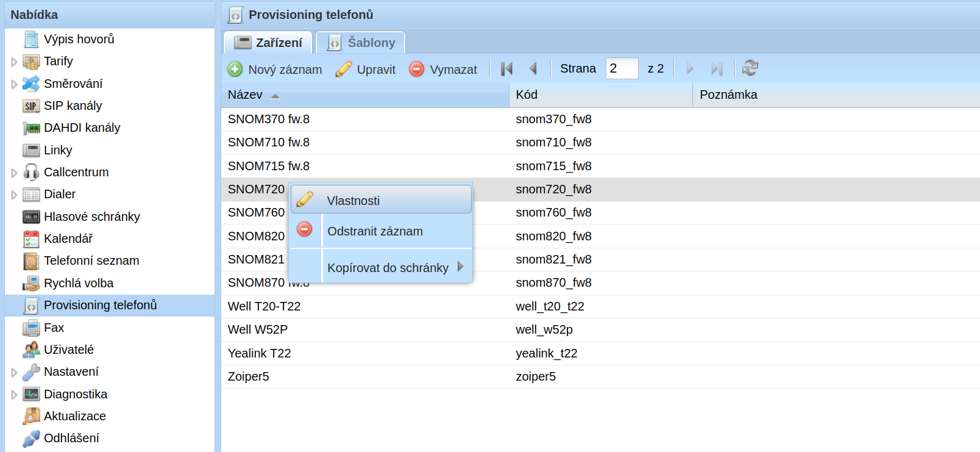
Task: Select the Zoiper5 row
Action: coord(600,377)
